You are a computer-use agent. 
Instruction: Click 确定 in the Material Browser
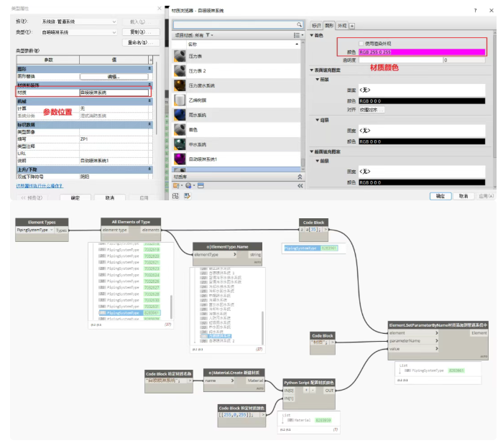point(441,196)
